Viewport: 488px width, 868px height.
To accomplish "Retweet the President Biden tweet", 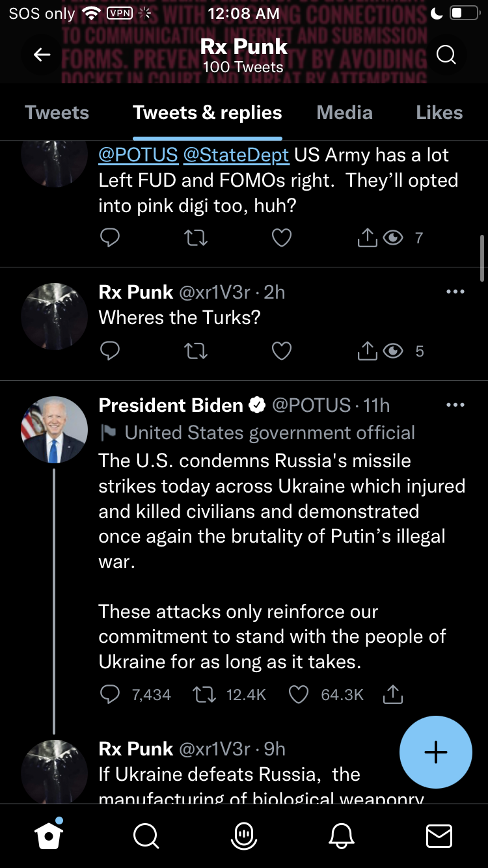I will [x=204, y=695].
